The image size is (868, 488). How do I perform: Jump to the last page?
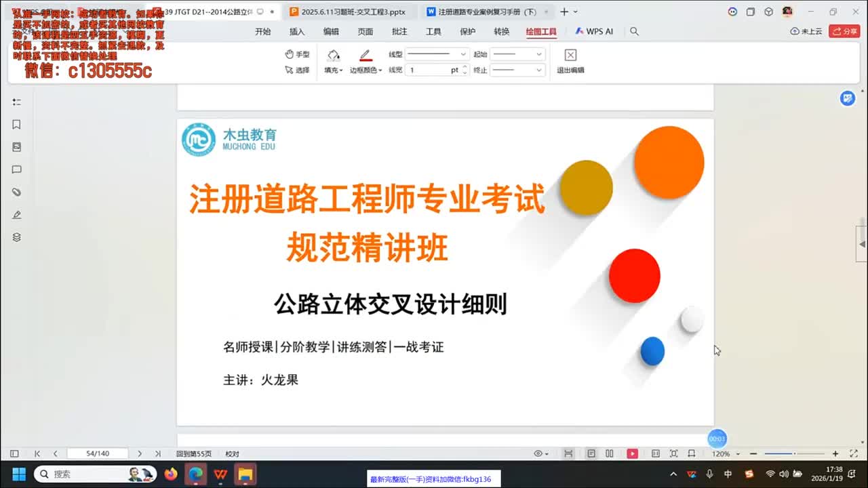pyautogui.click(x=157, y=453)
